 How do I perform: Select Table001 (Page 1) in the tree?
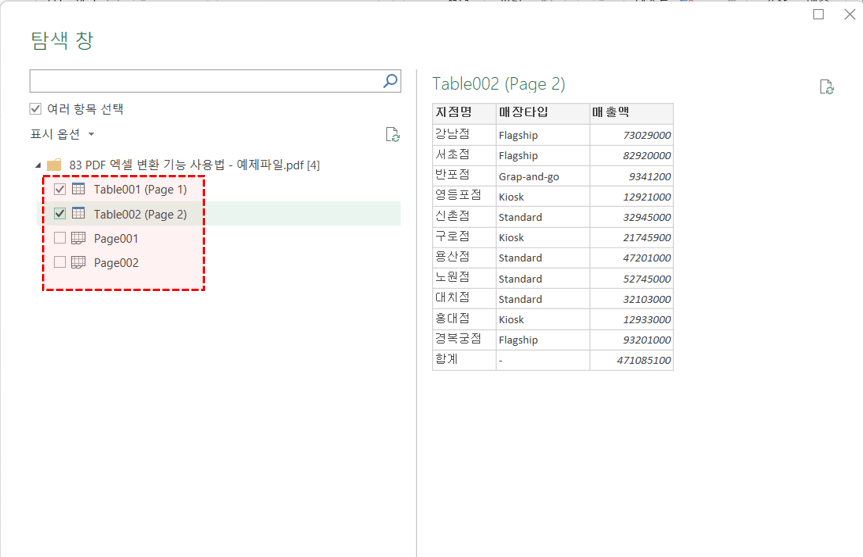pyautogui.click(x=140, y=189)
